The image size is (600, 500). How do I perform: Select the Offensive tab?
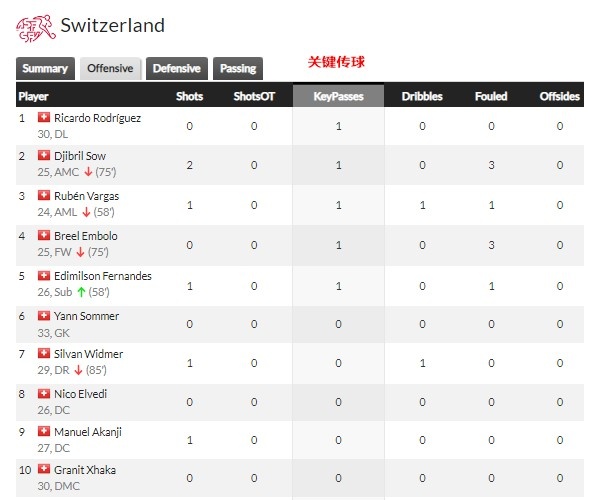(x=110, y=68)
